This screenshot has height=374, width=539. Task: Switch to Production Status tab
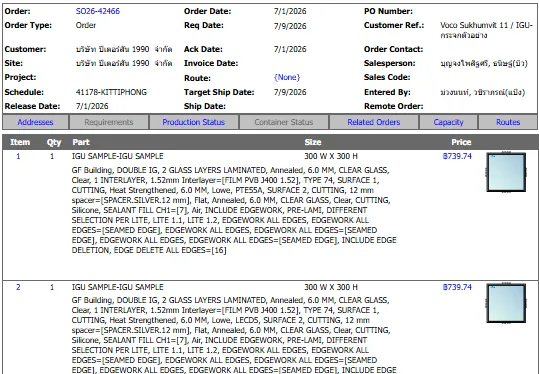coord(194,122)
